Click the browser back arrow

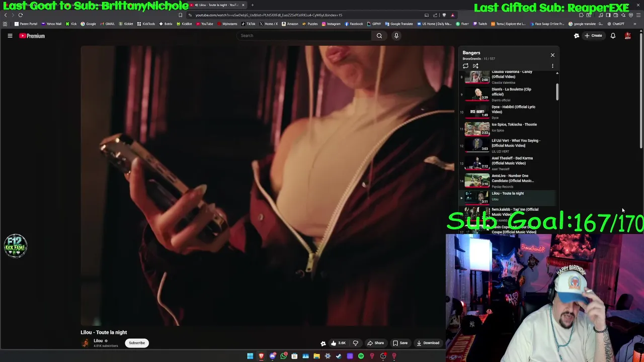pos(6,15)
